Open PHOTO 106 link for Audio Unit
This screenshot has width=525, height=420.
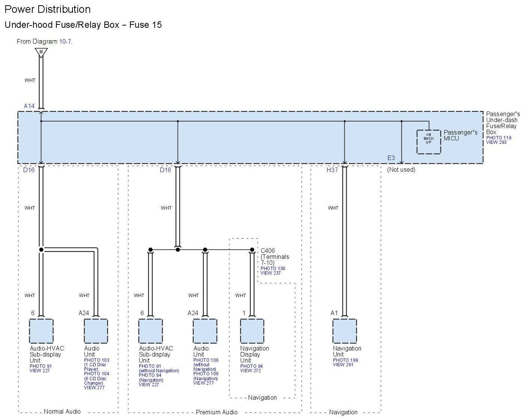click(x=206, y=360)
